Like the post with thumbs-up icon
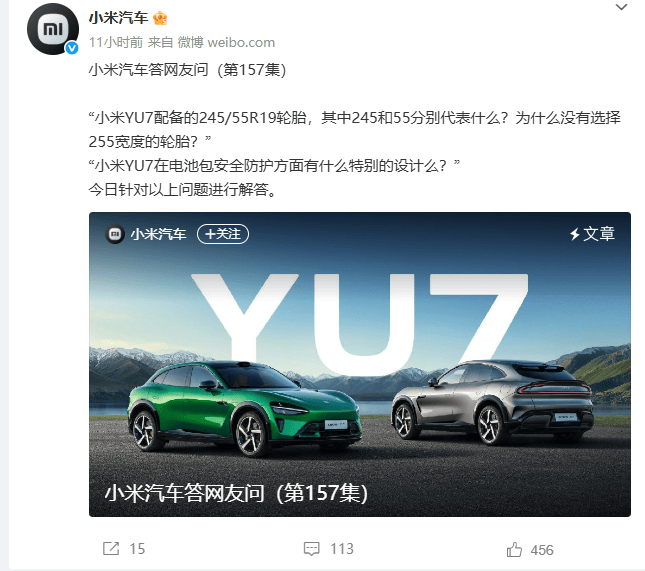Viewport: 645px width, 571px height. pos(514,549)
